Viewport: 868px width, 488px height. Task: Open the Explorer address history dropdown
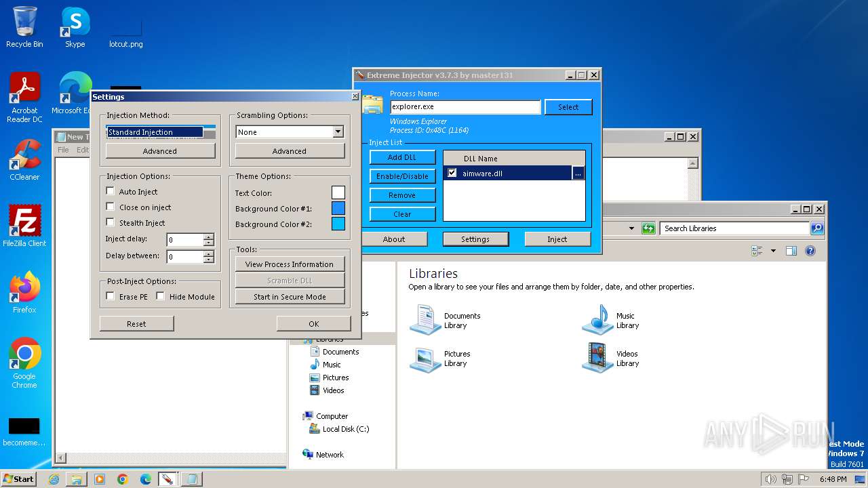pos(631,228)
